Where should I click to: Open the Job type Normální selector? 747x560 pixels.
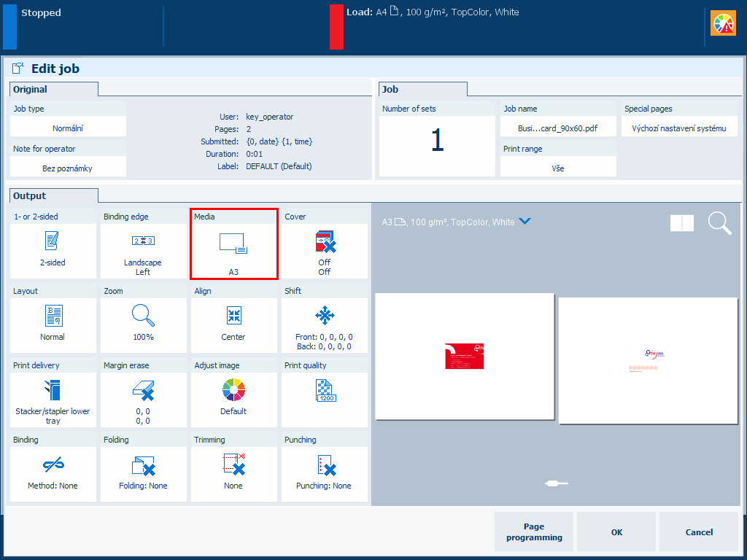(x=68, y=128)
